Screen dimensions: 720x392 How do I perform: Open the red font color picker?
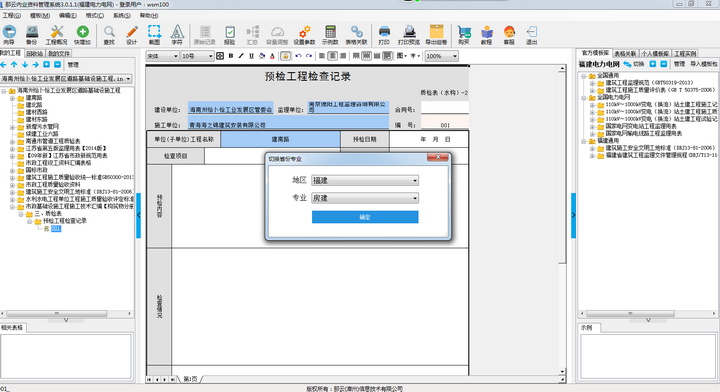pos(272,56)
